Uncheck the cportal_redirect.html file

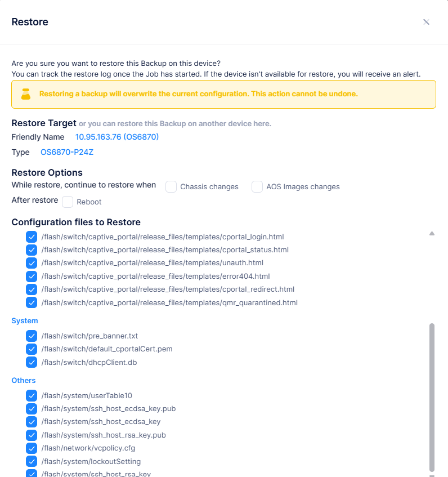32,289
